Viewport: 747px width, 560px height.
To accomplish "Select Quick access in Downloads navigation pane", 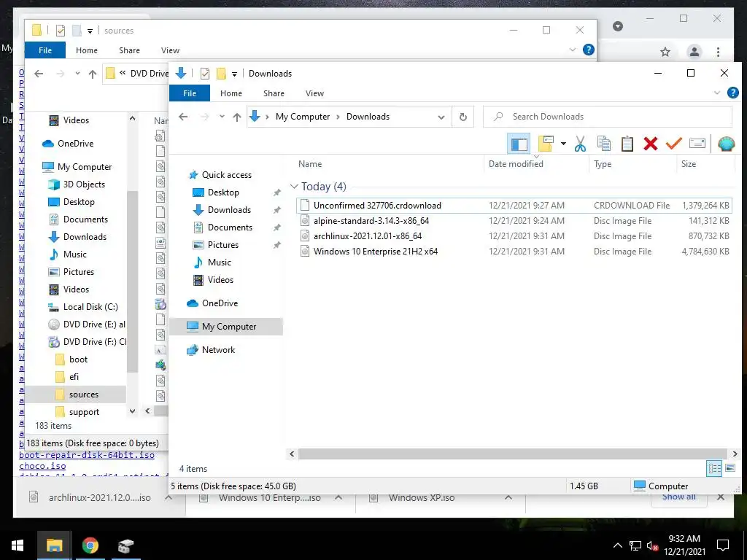I will point(226,175).
